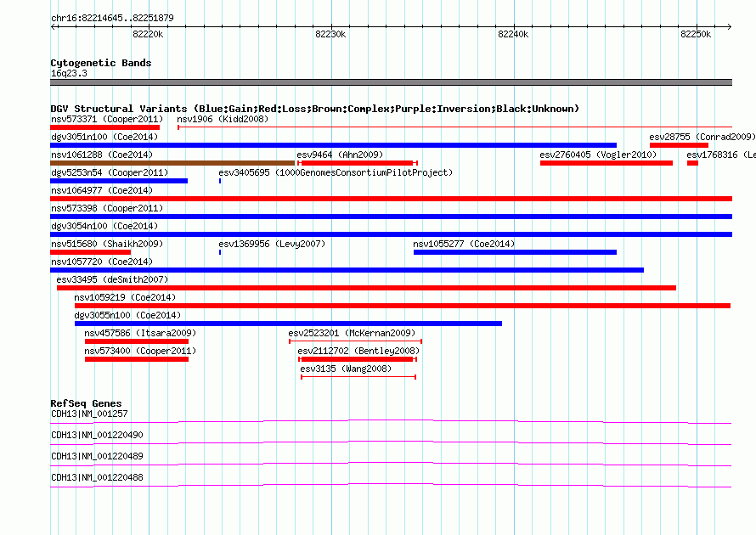
Task: Click the nsv573371 (Cooper2011) red loss bar
Action: pos(104,127)
